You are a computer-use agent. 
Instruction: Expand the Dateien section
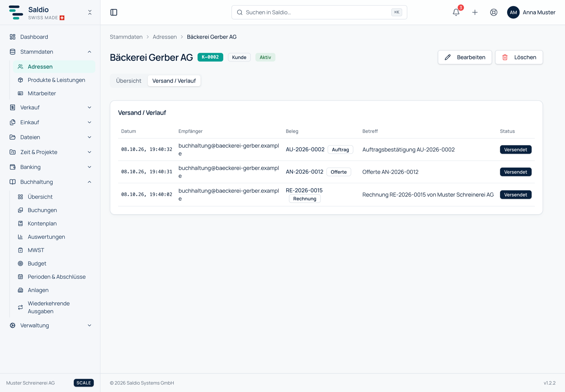coord(50,137)
